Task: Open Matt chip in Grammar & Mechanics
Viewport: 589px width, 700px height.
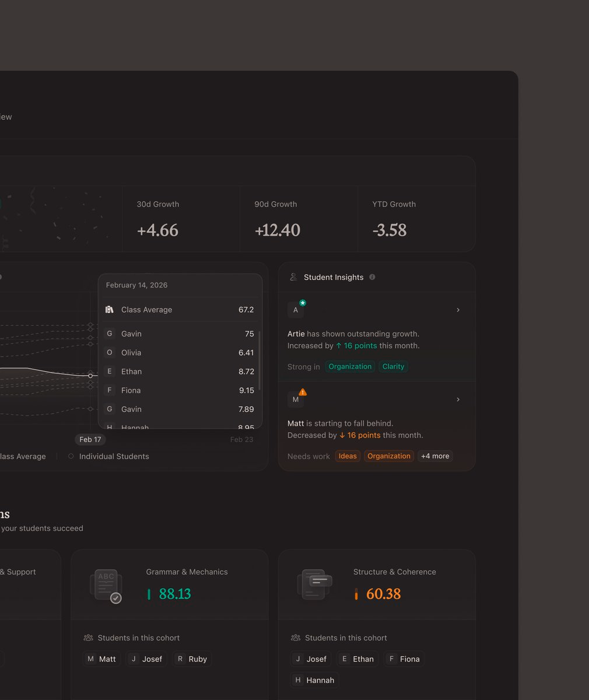Action: click(101, 659)
